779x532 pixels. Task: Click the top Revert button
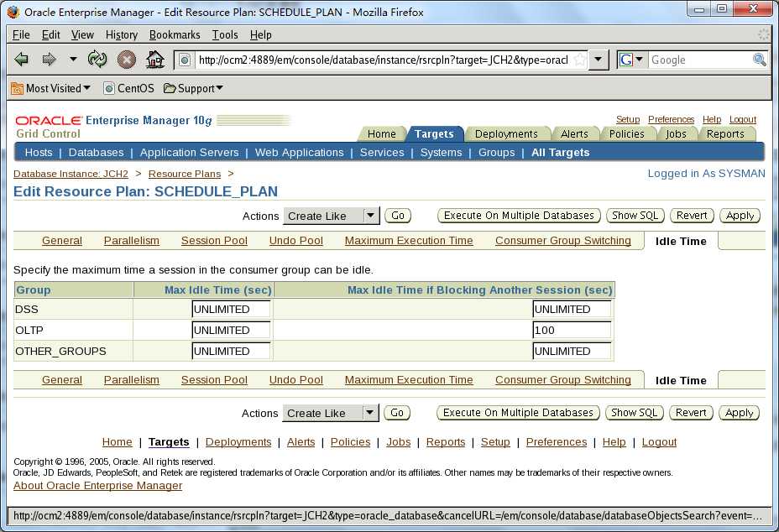(692, 216)
